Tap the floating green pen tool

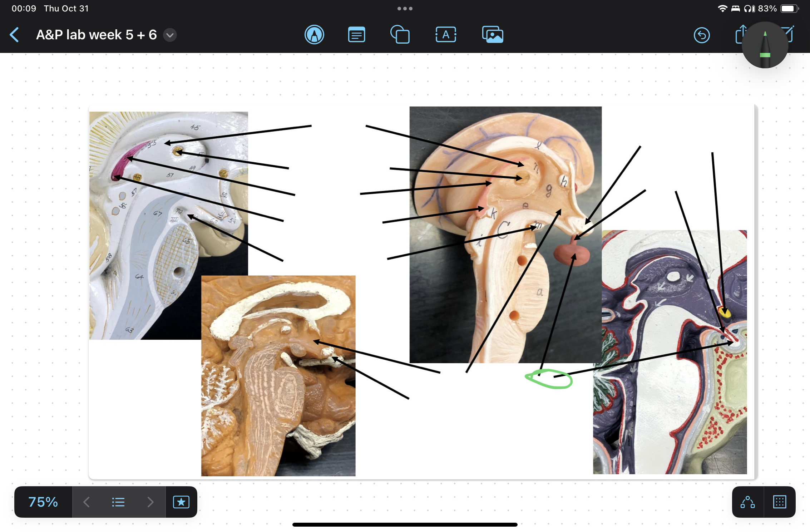(x=765, y=45)
